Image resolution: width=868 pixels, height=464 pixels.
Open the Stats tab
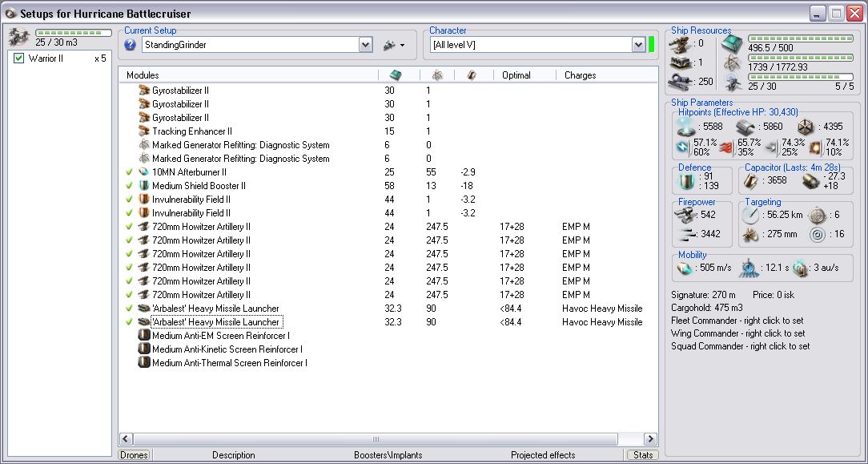click(643, 455)
